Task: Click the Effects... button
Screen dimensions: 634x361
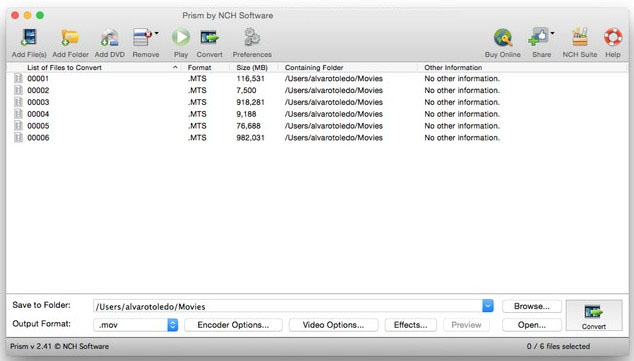Action: [x=410, y=325]
